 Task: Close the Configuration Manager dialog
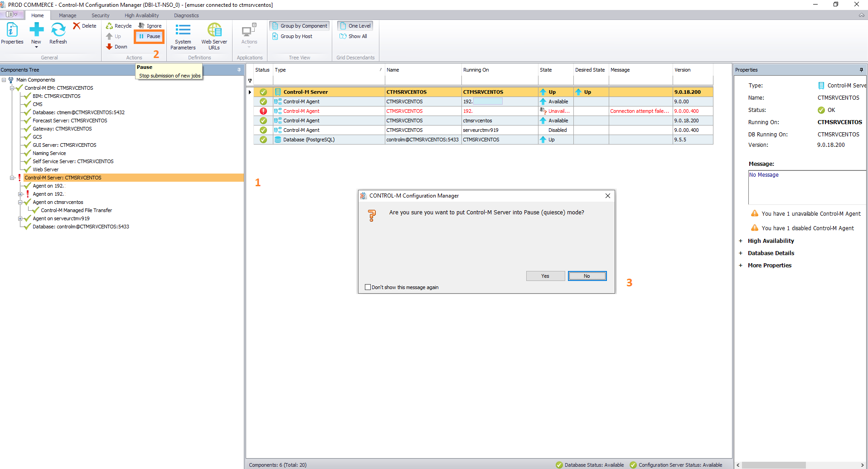pos(608,196)
